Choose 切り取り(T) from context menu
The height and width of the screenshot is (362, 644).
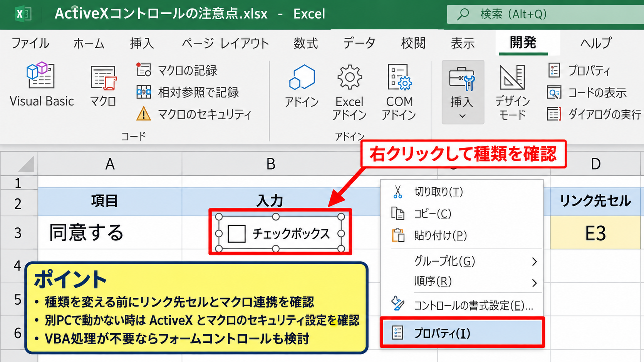point(461,192)
